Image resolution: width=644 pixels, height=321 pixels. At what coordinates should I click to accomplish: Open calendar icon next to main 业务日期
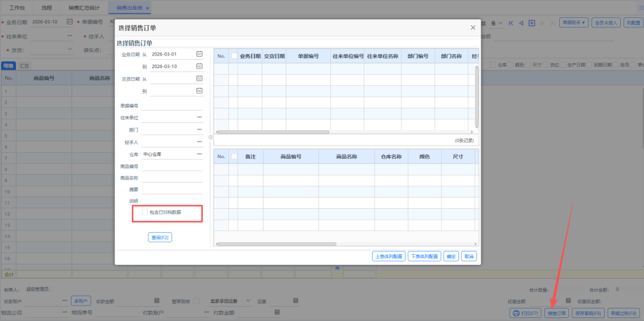coord(69,21)
